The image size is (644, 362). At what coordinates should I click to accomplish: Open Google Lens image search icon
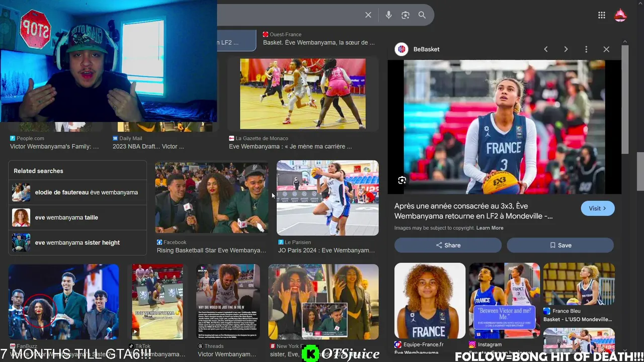tap(406, 15)
